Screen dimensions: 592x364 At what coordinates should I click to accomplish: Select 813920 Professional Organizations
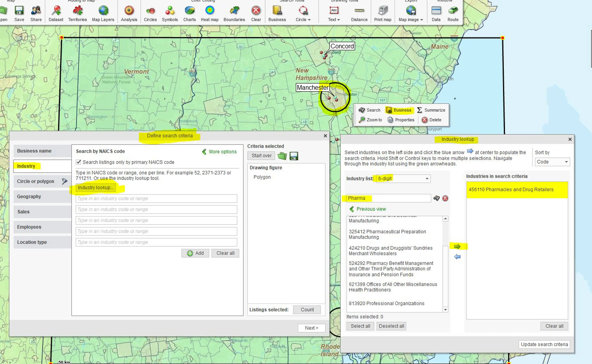pos(394,303)
